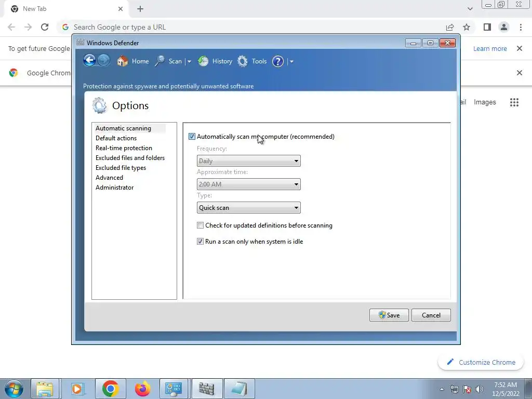Click the taskbar clock showing 7:52 AM

click(x=506, y=389)
